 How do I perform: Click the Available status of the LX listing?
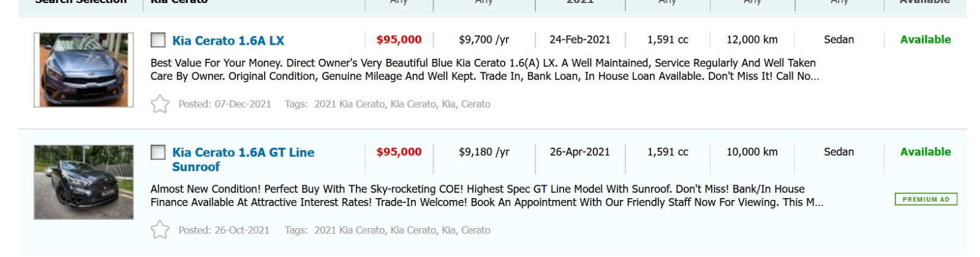(925, 40)
